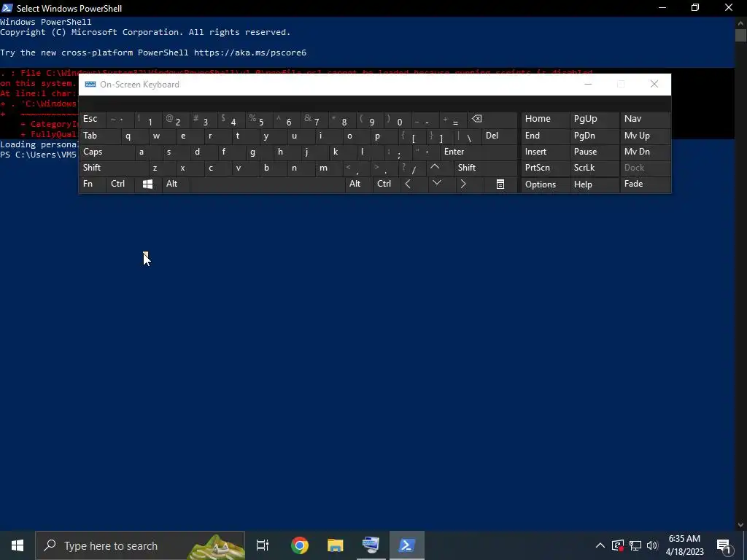Tap the Pause key
Screen dimensions: 747x560
594,152
